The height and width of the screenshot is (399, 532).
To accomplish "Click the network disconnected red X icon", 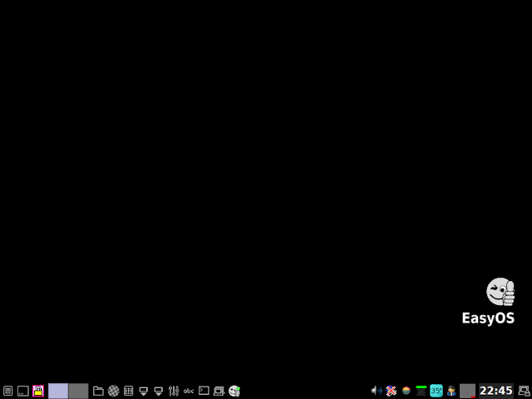I will (x=392, y=391).
